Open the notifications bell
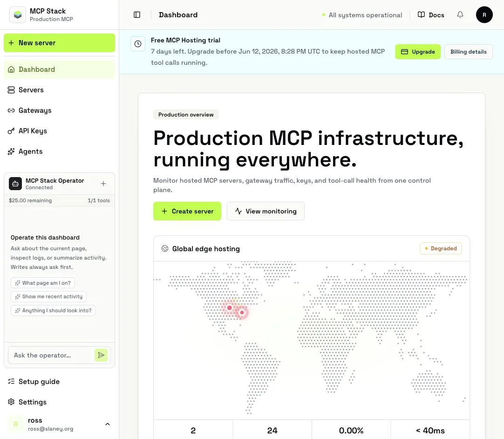The image size is (504, 439). pos(460,15)
